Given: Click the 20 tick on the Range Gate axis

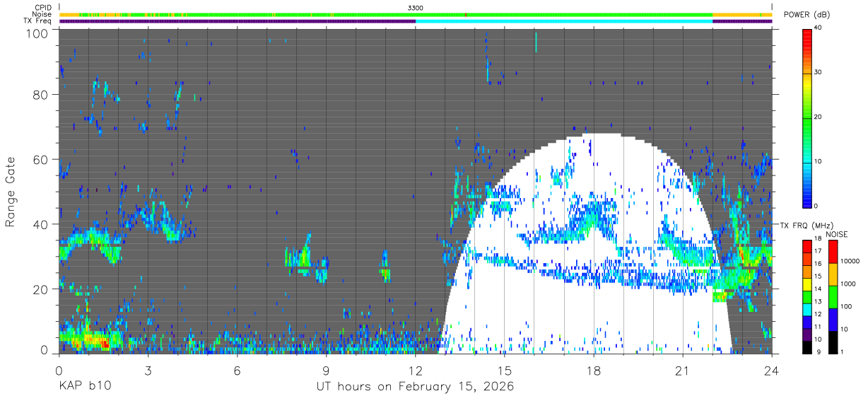Looking at the screenshot, I should [x=41, y=289].
